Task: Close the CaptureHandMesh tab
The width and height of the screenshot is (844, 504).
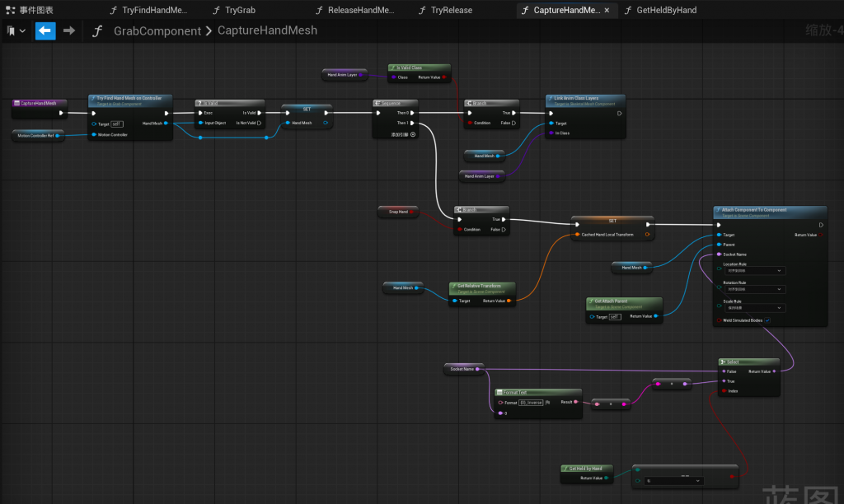Action: tap(607, 10)
